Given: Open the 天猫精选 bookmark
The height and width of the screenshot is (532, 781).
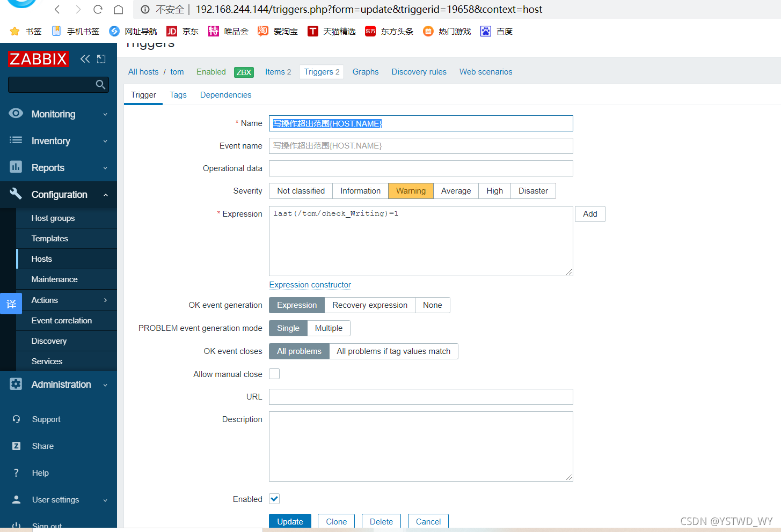Looking at the screenshot, I should pyautogui.click(x=332, y=31).
